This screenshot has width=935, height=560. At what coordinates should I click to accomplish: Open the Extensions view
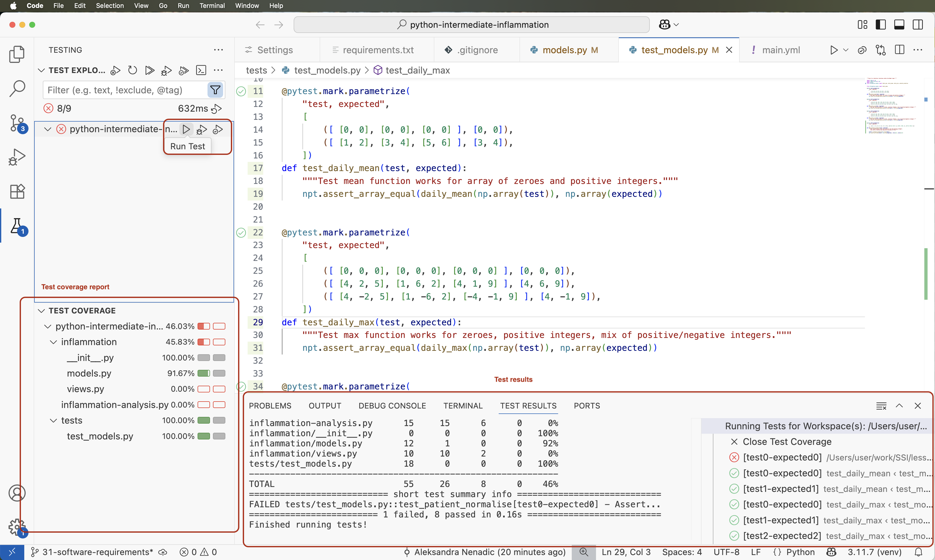(x=17, y=191)
